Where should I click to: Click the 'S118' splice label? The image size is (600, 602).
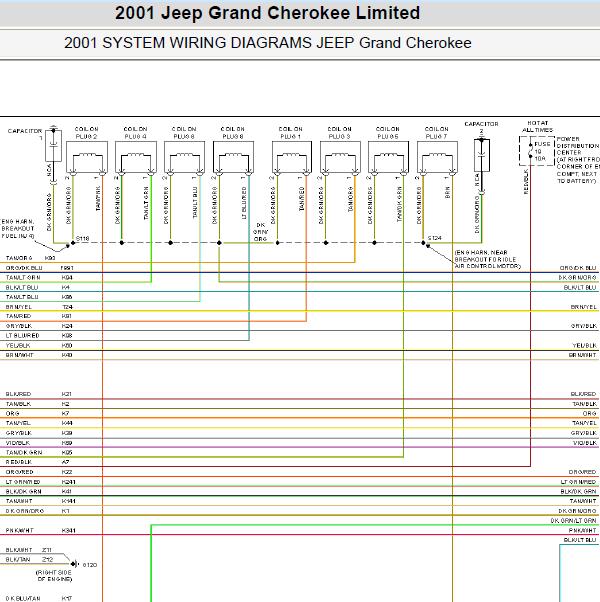click(83, 238)
